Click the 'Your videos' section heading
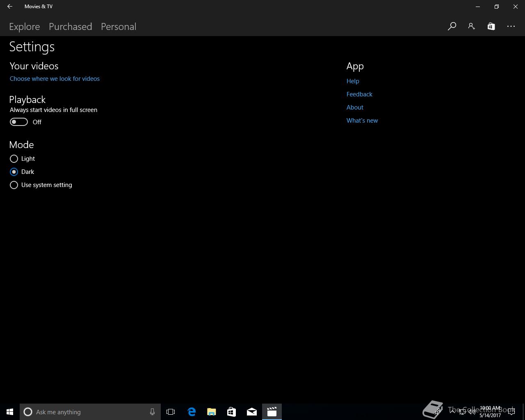The image size is (525, 420). (x=34, y=66)
